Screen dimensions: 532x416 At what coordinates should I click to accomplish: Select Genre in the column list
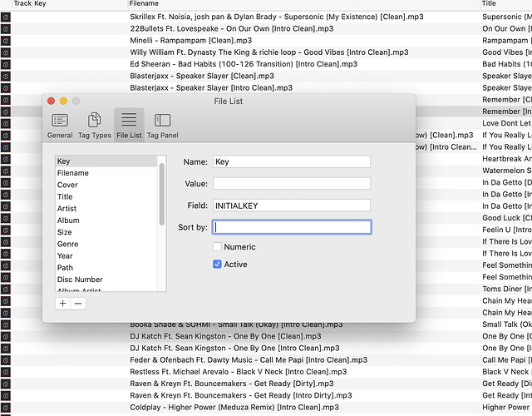[106, 244]
